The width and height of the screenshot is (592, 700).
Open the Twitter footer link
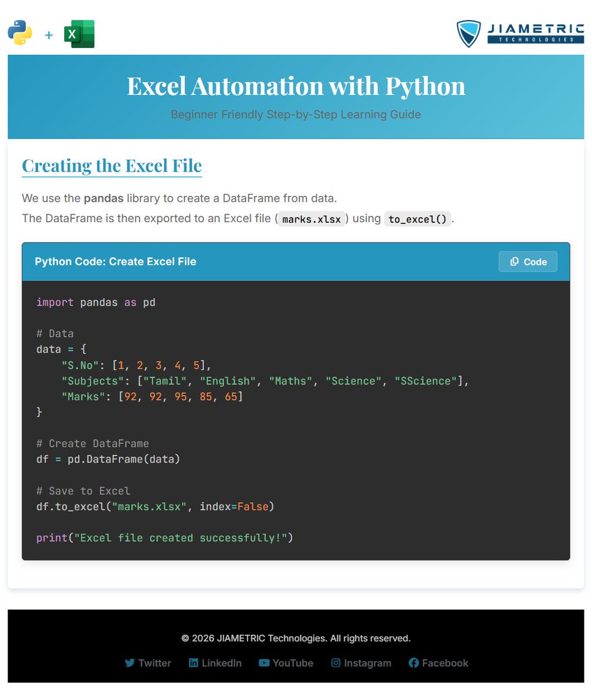[148, 663]
